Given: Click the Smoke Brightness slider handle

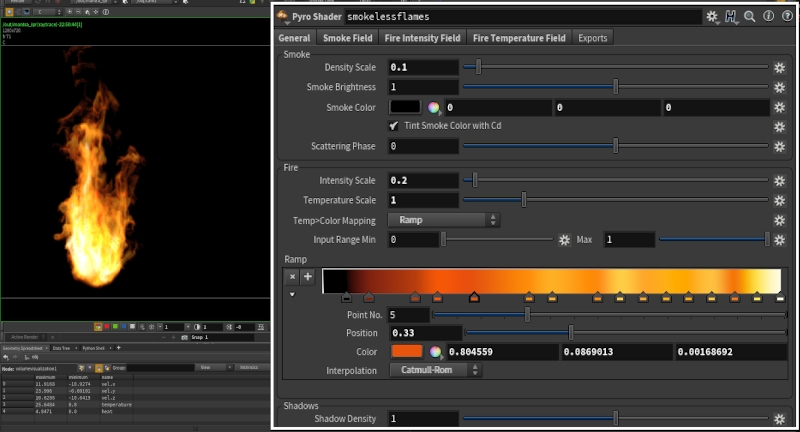Looking at the screenshot, I should [615, 87].
